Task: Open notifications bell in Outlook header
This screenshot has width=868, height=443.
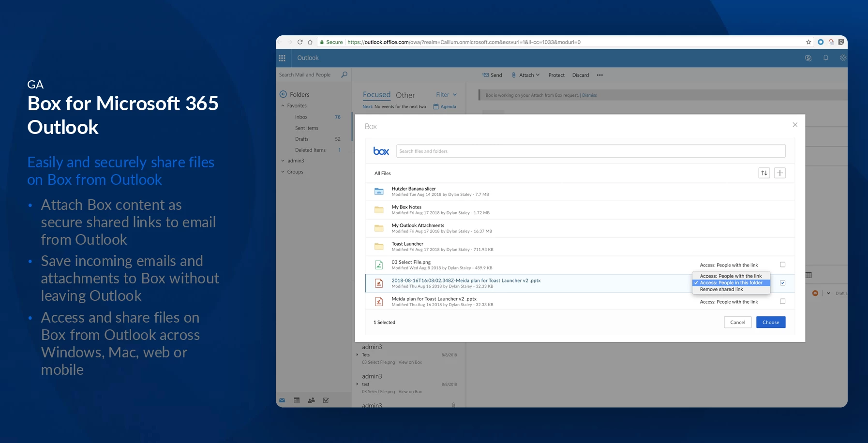Action: point(826,58)
